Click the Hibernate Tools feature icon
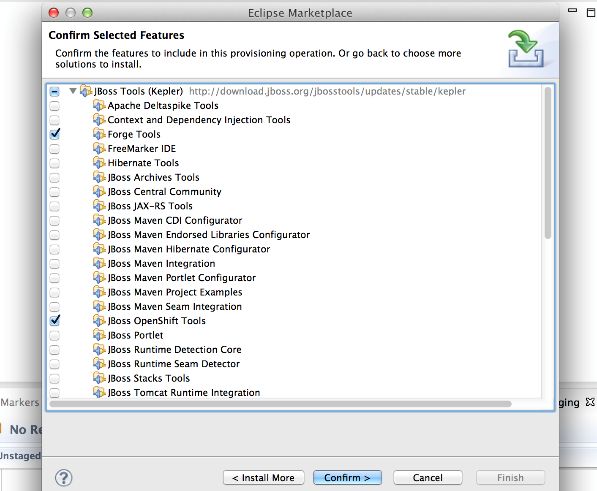Image resolution: width=597 pixels, height=491 pixels. coord(99,163)
